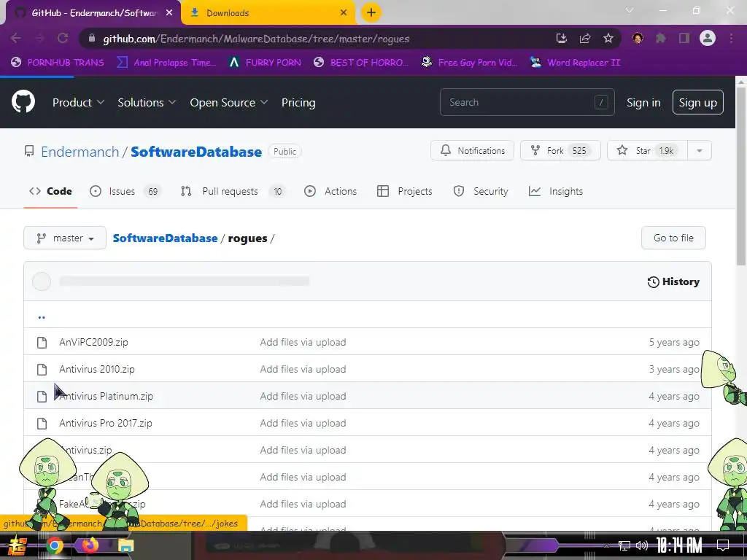Open the Actions tab

(330, 192)
